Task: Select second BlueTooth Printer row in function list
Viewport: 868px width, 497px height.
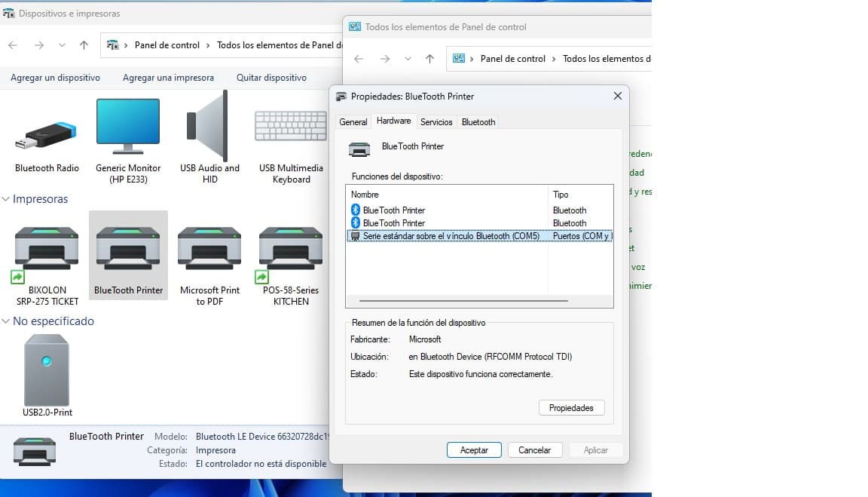Action: [479, 222]
